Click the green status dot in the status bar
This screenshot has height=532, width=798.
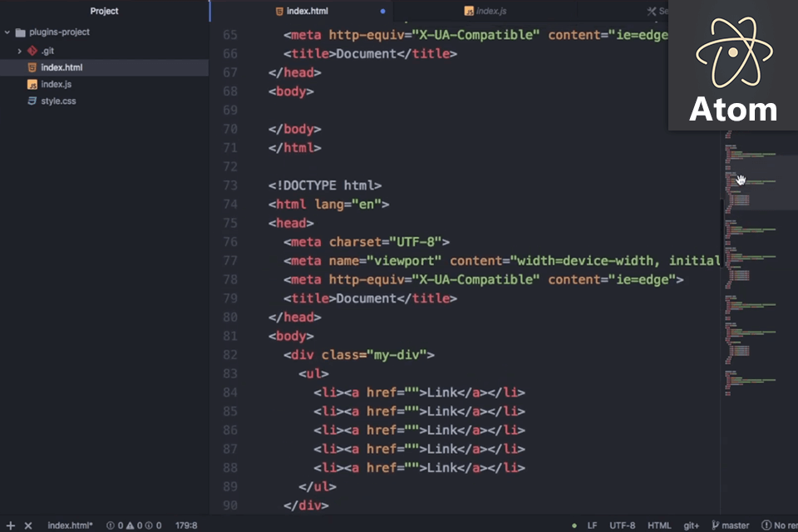(574, 525)
